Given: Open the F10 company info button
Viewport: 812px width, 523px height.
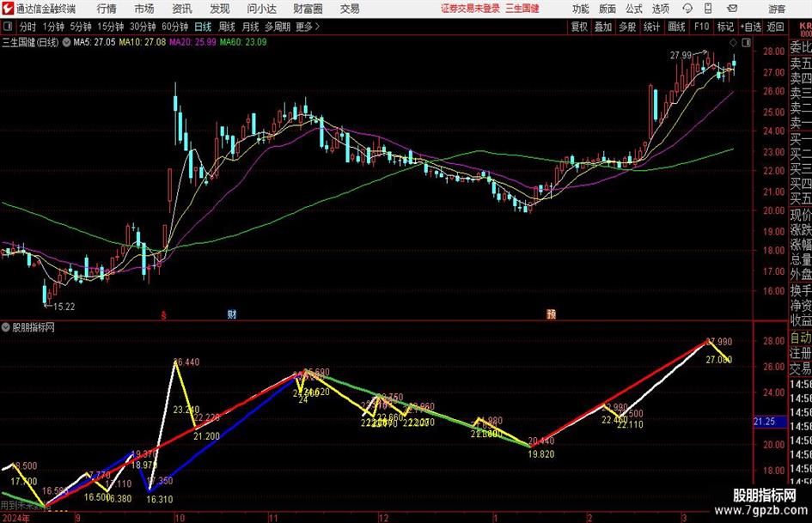Looking at the screenshot, I should click(x=701, y=27).
